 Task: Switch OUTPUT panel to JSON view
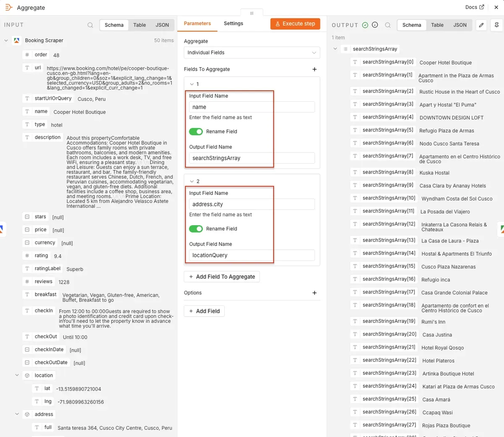click(x=460, y=25)
